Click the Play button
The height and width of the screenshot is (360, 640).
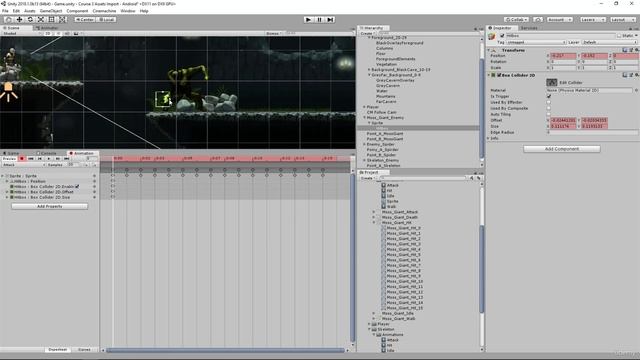click(x=309, y=19)
